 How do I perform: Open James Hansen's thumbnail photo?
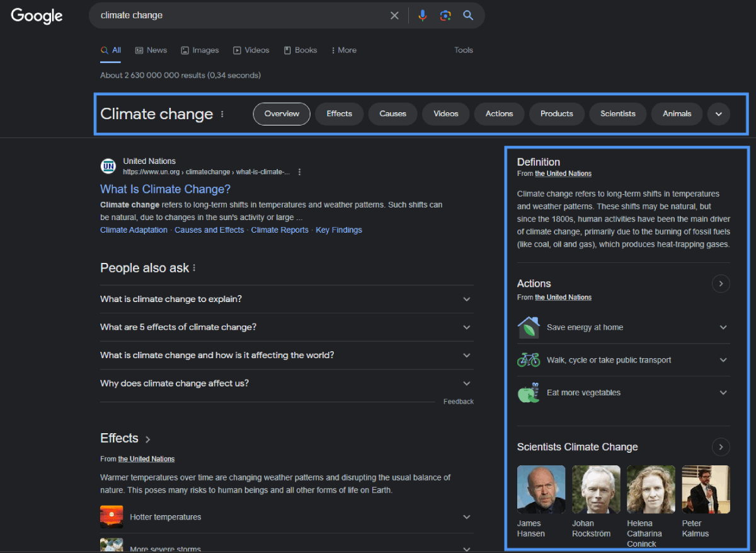(x=541, y=489)
